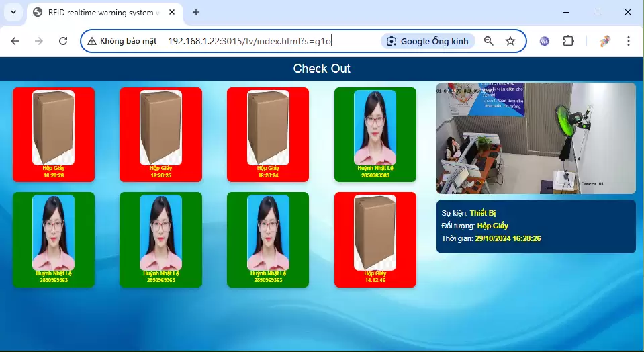Open the "Không bảo mật" site info

tap(122, 41)
